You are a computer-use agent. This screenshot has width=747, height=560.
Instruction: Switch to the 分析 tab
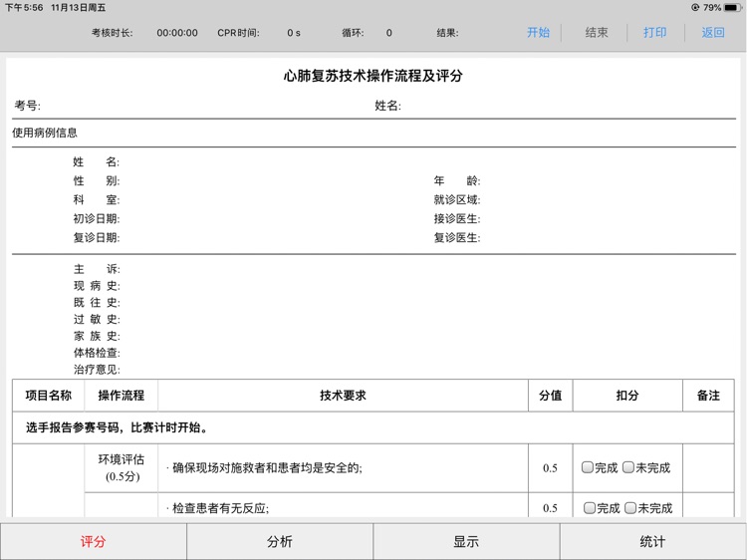(280, 541)
